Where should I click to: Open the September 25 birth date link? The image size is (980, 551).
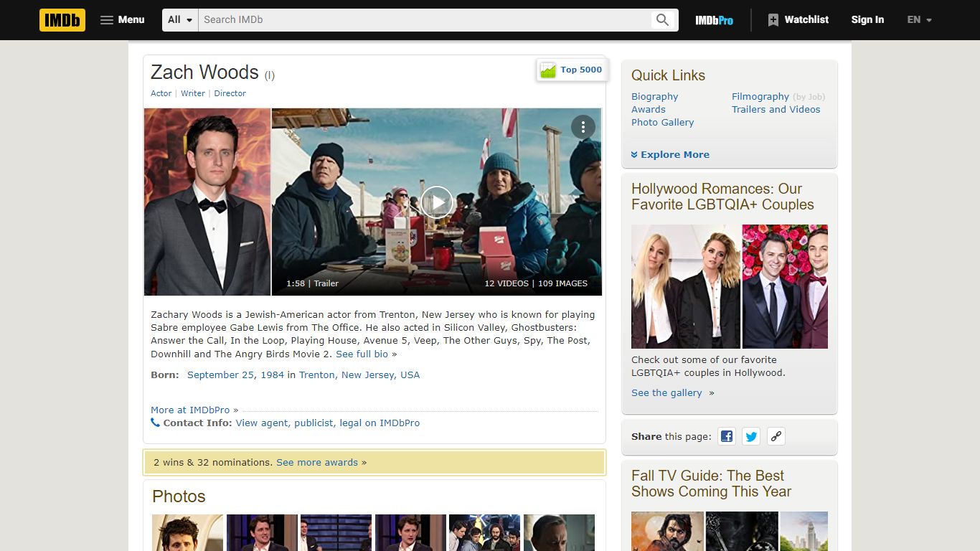(220, 375)
